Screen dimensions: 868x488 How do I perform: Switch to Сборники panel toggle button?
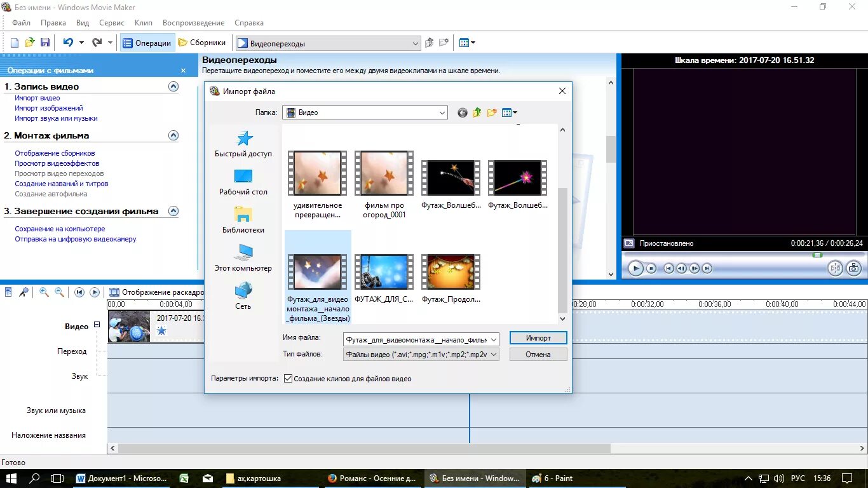coord(202,42)
